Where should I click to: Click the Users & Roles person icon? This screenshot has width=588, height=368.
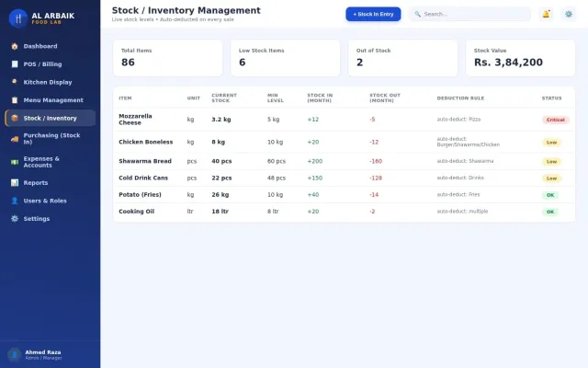point(15,201)
